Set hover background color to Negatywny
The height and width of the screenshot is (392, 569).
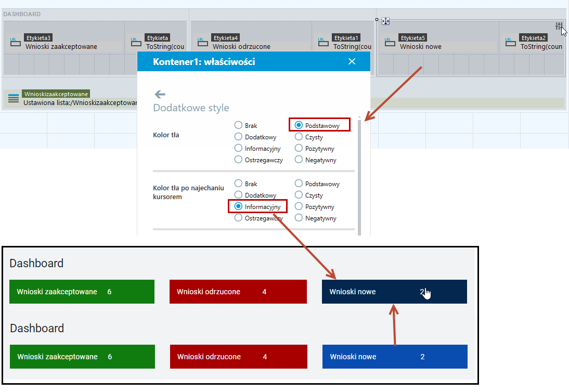[299, 218]
